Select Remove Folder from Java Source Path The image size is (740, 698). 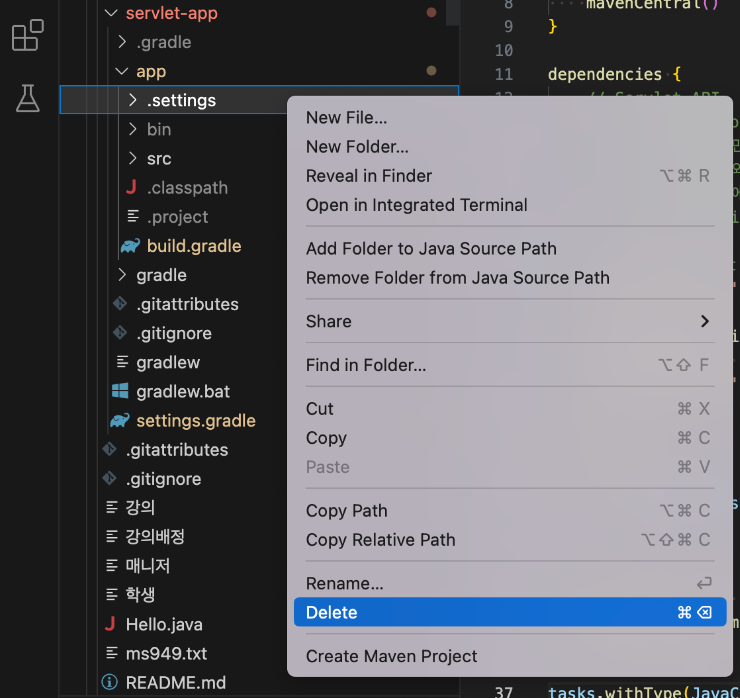click(x=510, y=278)
